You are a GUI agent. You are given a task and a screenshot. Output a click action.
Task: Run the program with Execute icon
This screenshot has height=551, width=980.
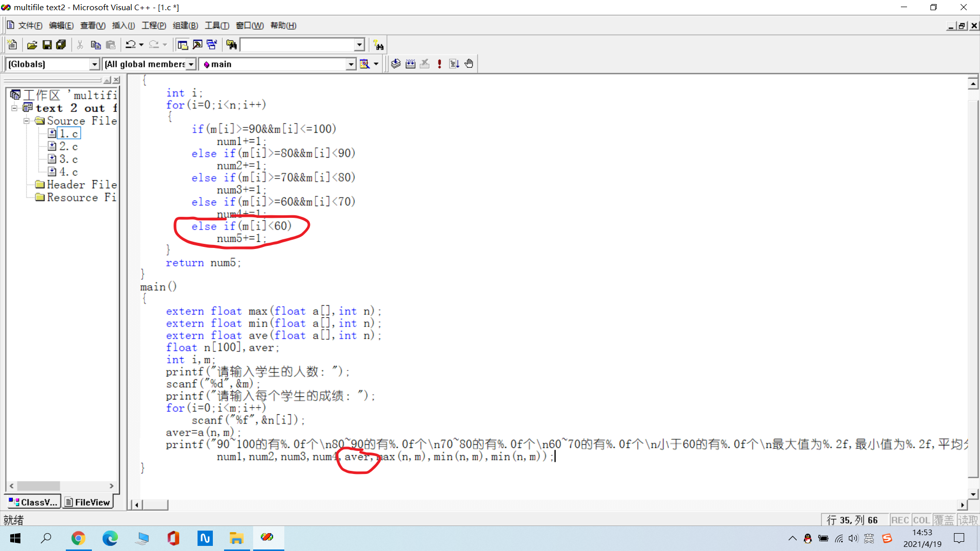coord(439,64)
